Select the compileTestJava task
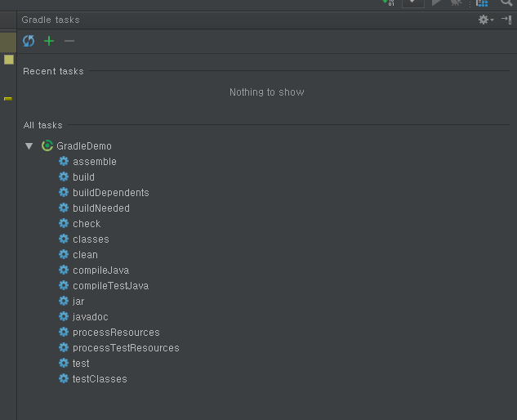Screen dimensions: 517x420 pyautogui.click(x=111, y=286)
